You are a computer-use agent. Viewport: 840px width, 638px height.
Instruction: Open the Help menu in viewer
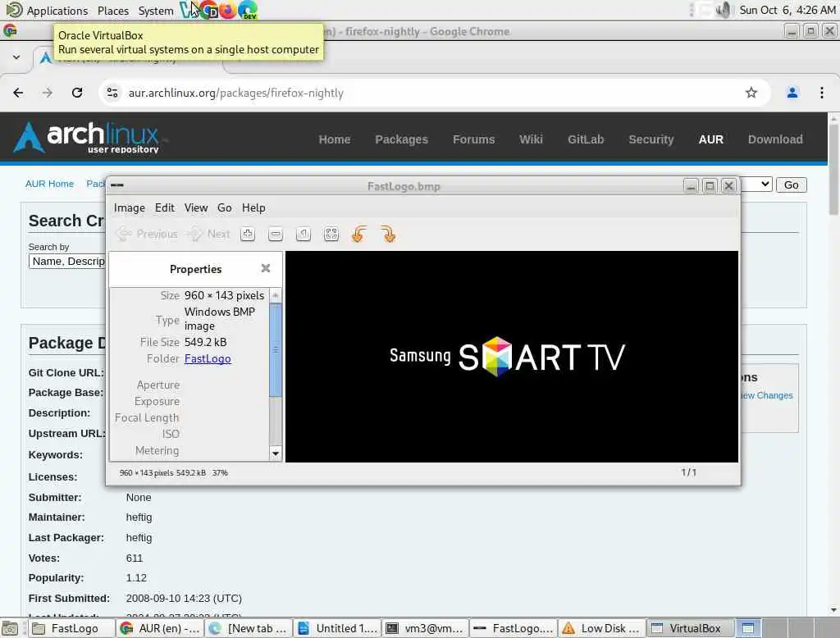pyautogui.click(x=253, y=207)
